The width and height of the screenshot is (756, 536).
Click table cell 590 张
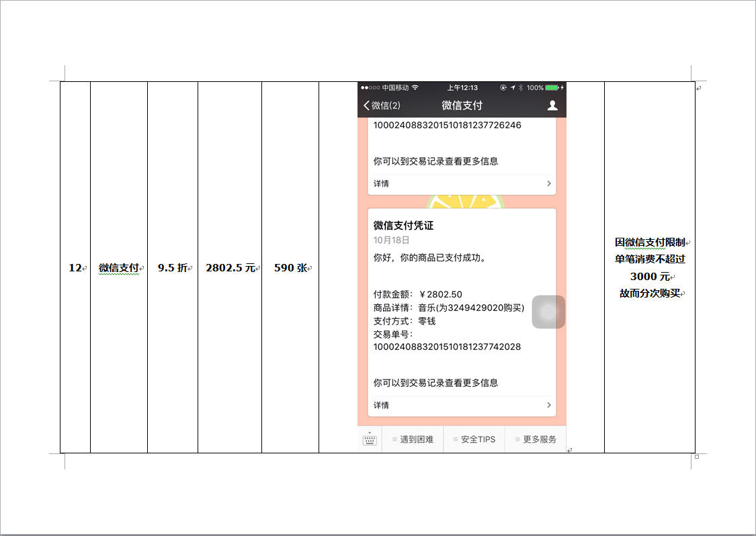coord(290,267)
